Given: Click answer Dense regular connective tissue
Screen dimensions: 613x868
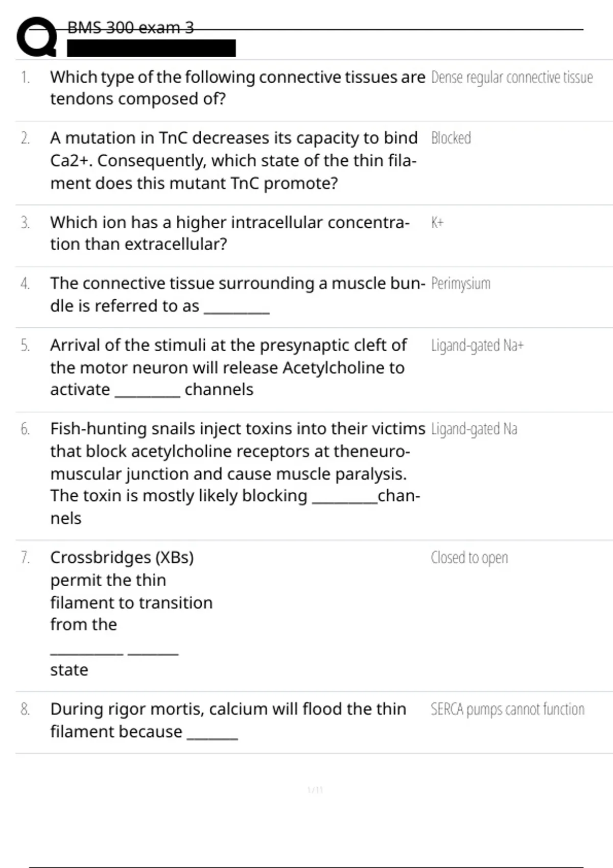Looking at the screenshot, I should coord(512,77).
